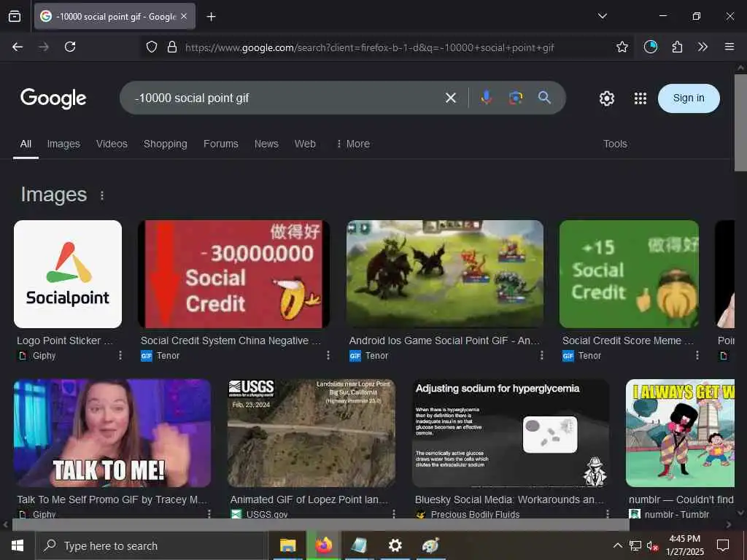The height and width of the screenshot is (560, 747).
Task: Open the tracking protection shield icon
Action: pyautogui.click(x=152, y=47)
